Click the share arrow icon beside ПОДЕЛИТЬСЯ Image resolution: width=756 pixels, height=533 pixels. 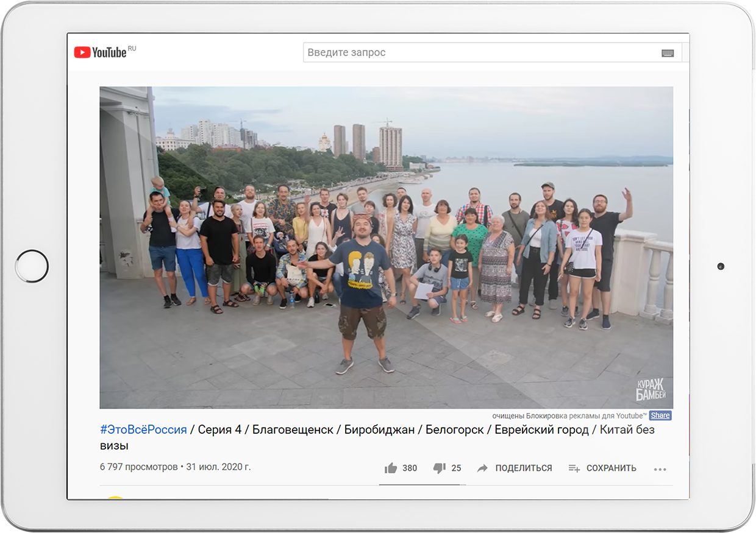click(482, 468)
